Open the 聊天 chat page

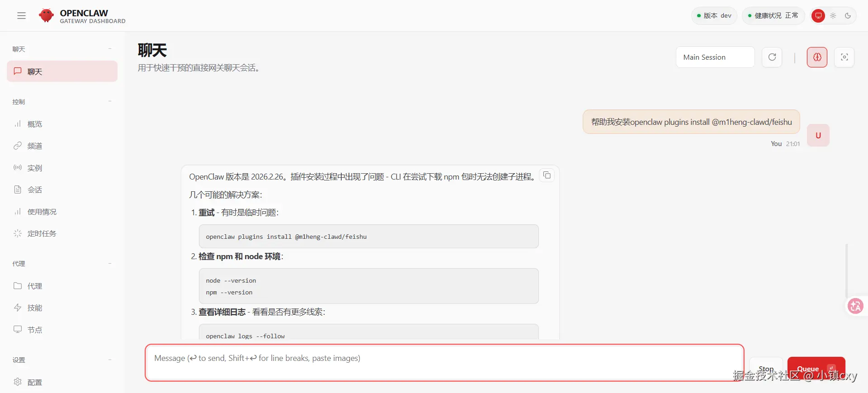coord(62,71)
